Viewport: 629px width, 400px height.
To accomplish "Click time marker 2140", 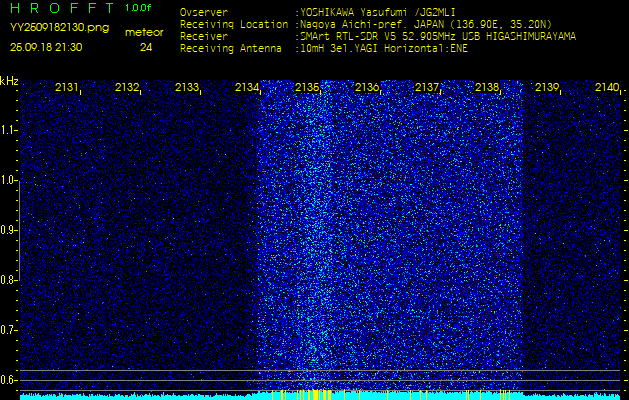I will (x=607, y=87).
